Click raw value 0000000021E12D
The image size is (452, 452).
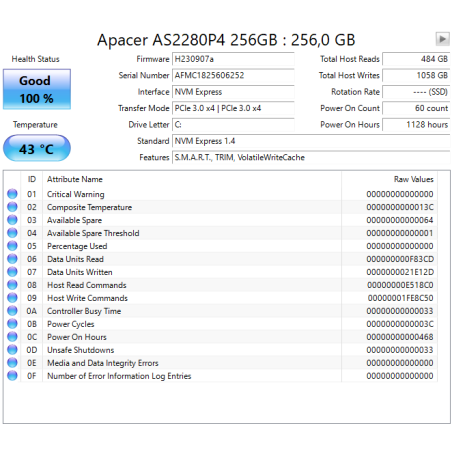(x=400, y=272)
